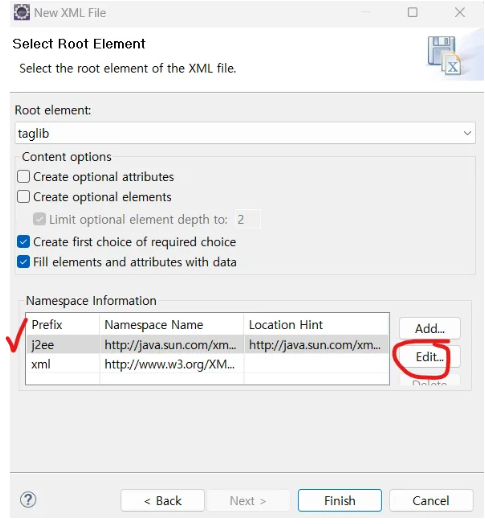Click the http://www.w3.org/XM... namespace cell

coord(171,364)
